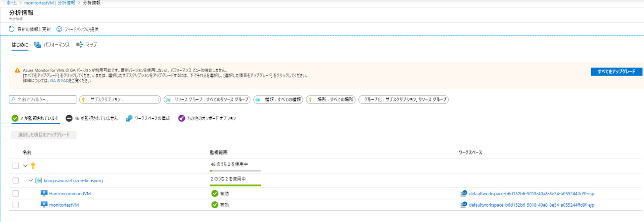Click the feedback smiley icon
The height and width of the screenshot is (222, 644).
click(59, 29)
